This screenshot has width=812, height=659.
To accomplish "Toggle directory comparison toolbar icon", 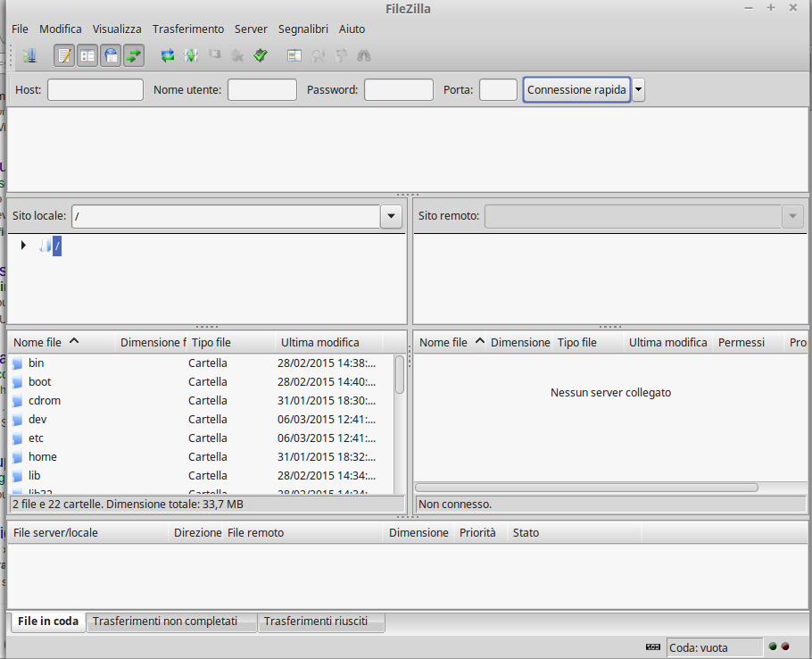I will coord(318,55).
